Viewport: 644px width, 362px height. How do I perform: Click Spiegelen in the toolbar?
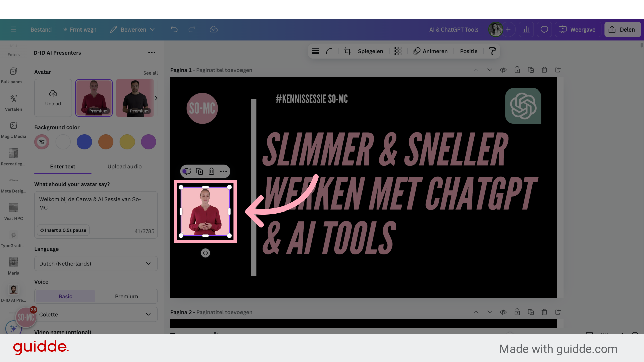(370, 51)
